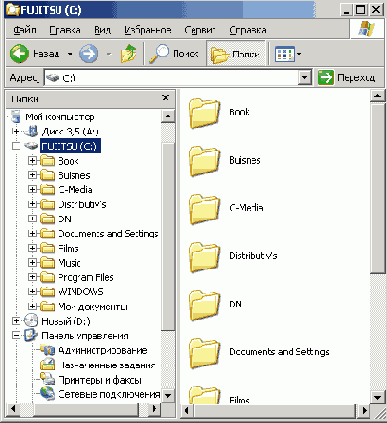
Task: Select Принтеры и факсы icon in tree
Action: pos(47,380)
